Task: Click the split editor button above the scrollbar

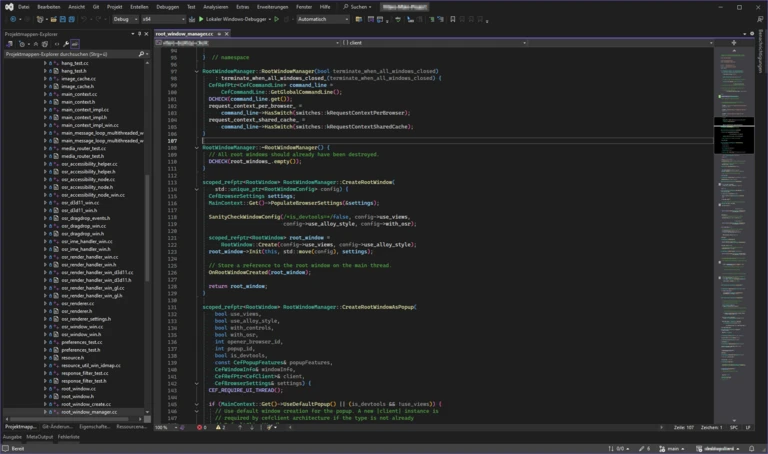Action: click(734, 43)
